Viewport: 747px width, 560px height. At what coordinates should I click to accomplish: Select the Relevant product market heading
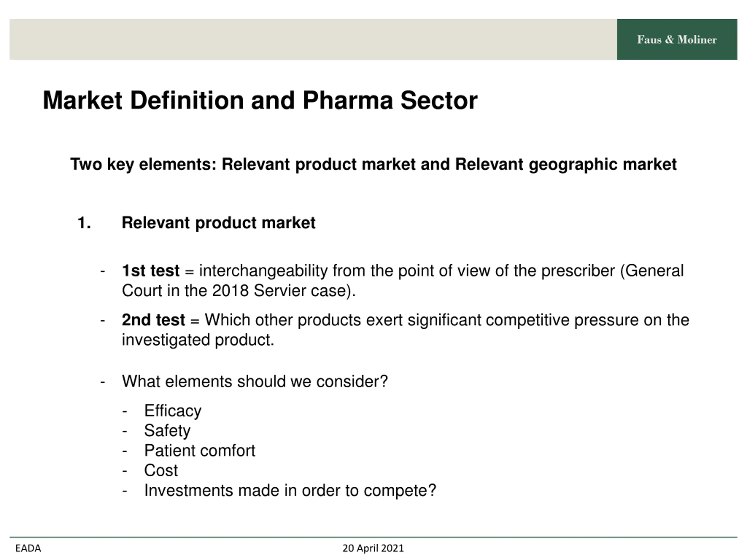click(219, 223)
